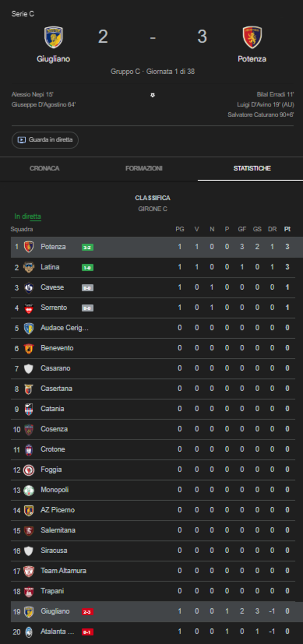Select Crotone in the standings table
This screenshot has width=303, height=644.
(x=53, y=449)
